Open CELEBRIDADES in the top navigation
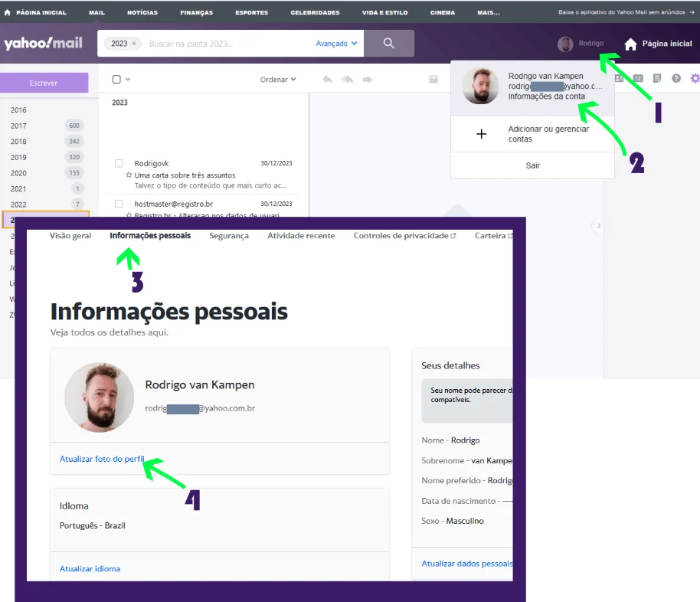This screenshot has width=700, height=602. [316, 12]
